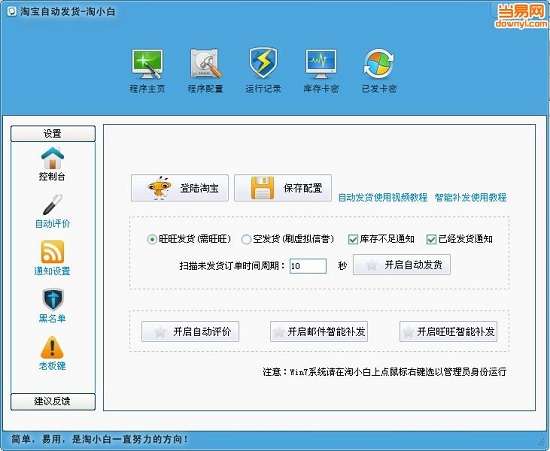Open the 老板键 warning icon
550x451 pixels.
(52, 347)
